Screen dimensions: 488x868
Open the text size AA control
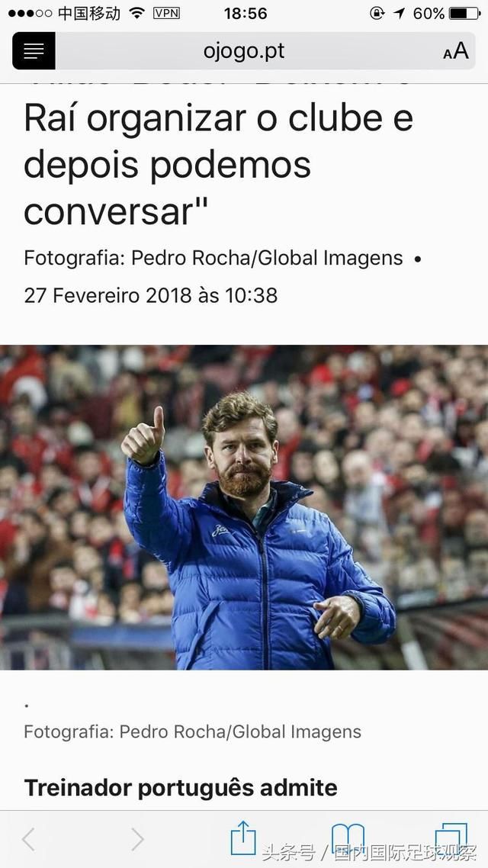click(x=456, y=51)
